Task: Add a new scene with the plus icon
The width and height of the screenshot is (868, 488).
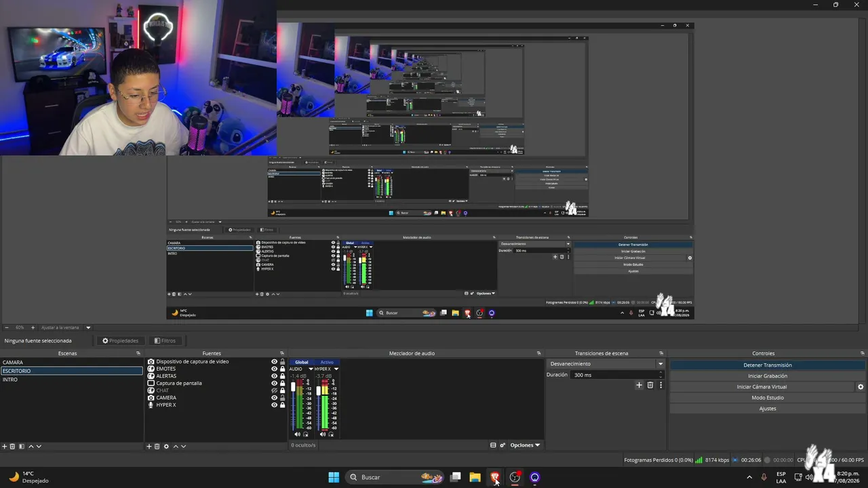Action: 4,446
